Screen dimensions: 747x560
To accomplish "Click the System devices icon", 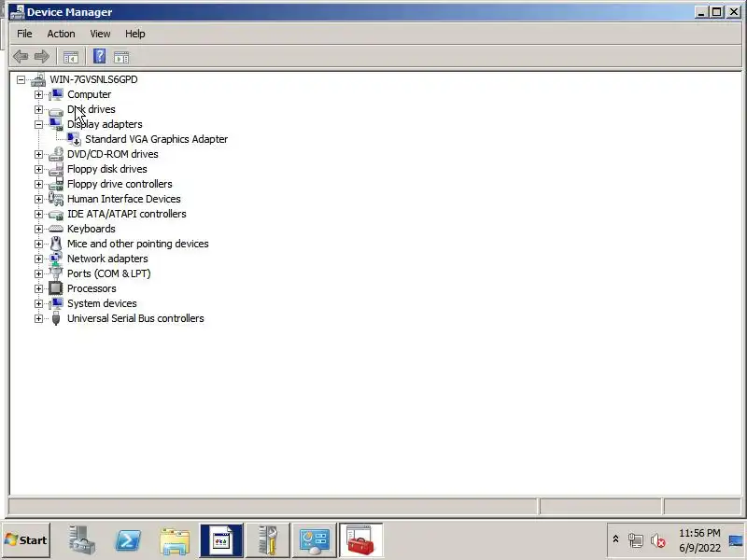I will (x=56, y=303).
